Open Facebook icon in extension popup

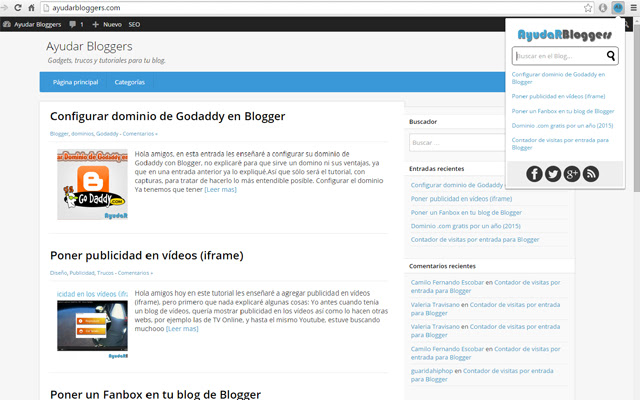(x=534, y=174)
